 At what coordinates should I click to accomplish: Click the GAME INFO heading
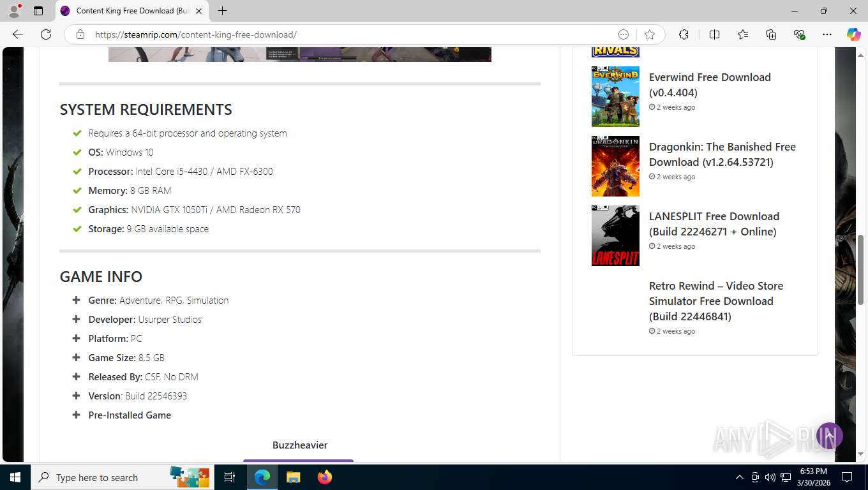pos(101,276)
